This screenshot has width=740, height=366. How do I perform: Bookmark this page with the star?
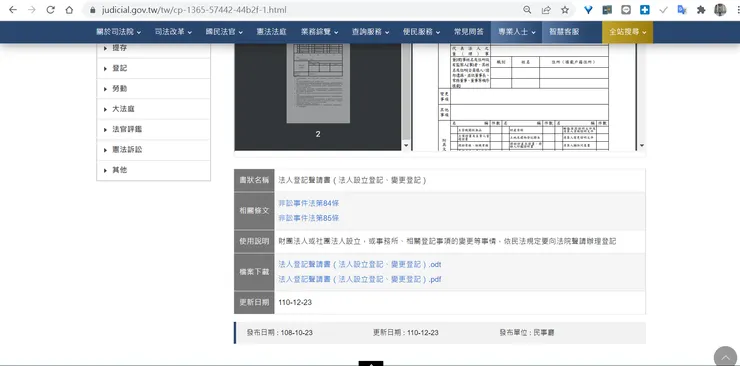(x=565, y=10)
